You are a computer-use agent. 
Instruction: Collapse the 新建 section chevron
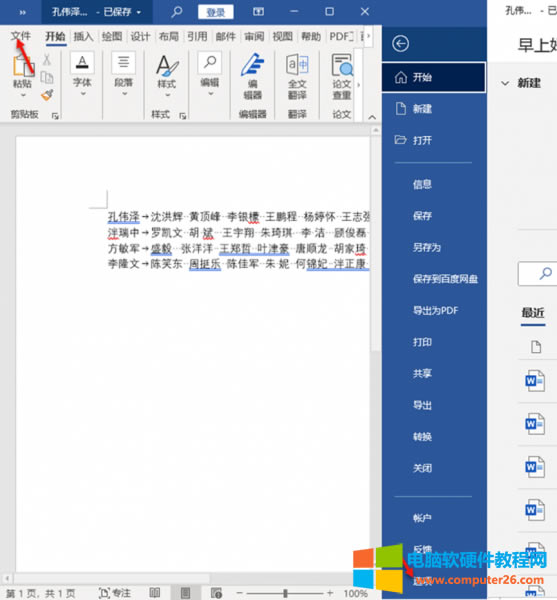[505, 83]
